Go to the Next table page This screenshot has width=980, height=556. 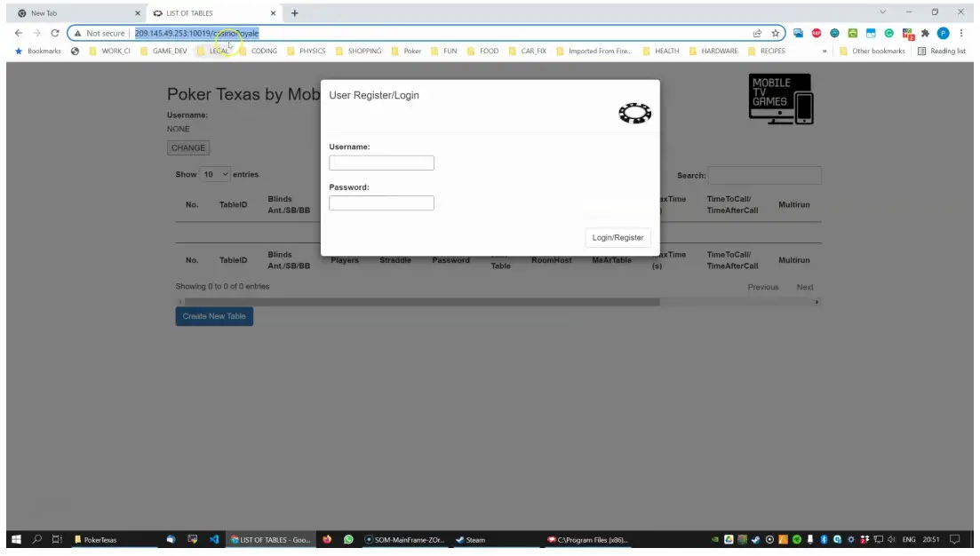click(805, 288)
